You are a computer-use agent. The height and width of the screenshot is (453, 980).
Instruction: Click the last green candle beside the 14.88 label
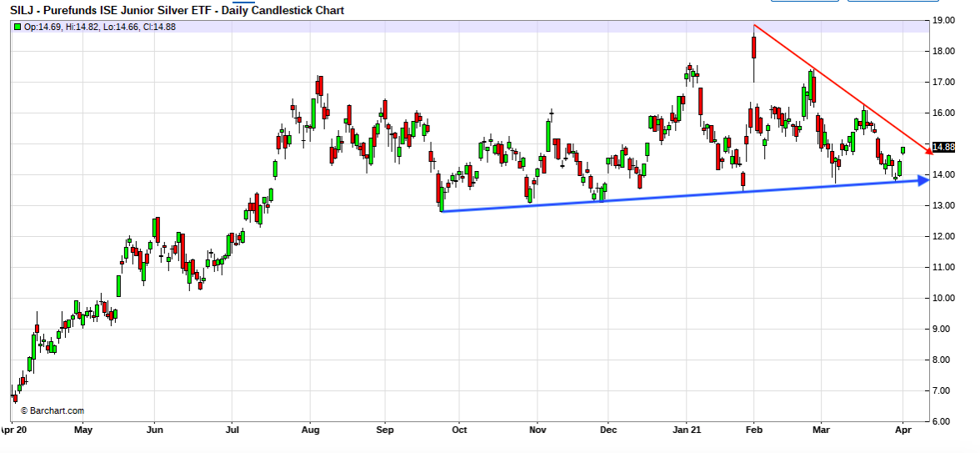[902, 150]
